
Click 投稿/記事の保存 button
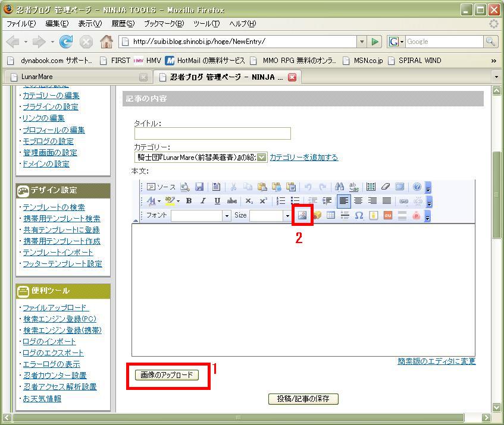[x=303, y=399]
